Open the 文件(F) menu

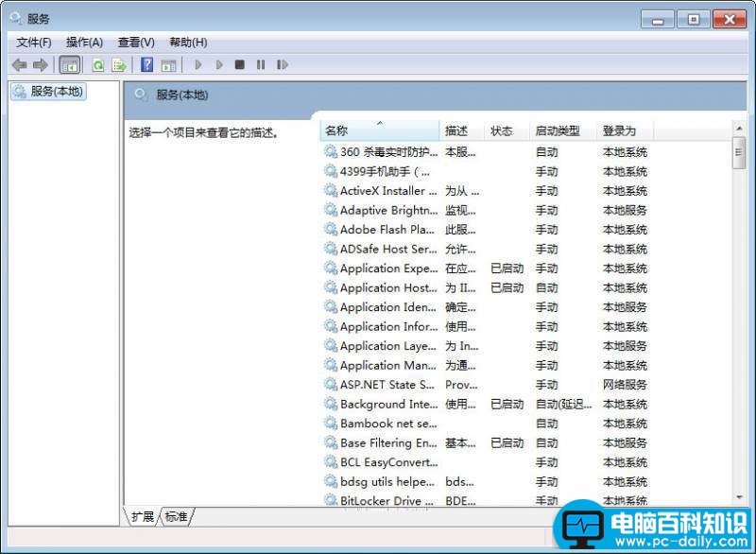point(35,42)
